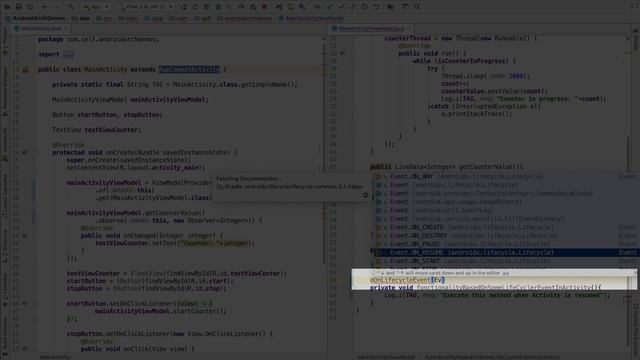Click override gutter icon beside onChanged method
This screenshot has height=360, width=640.
click(25, 236)
